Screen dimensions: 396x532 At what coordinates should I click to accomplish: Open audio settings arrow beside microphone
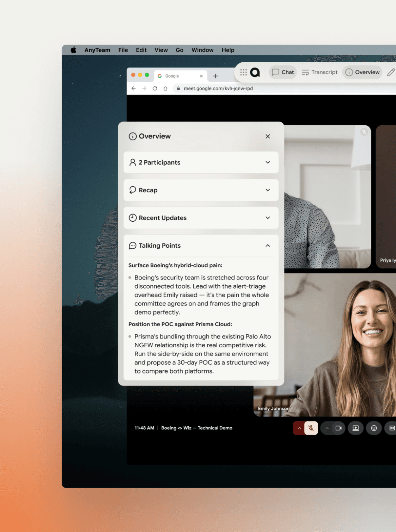[x=299, y=428]
